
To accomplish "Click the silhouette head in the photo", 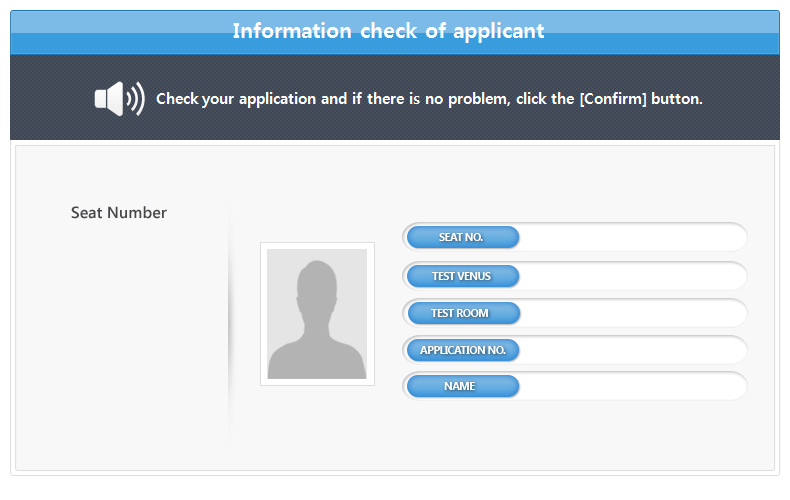I will coord(317,283).
